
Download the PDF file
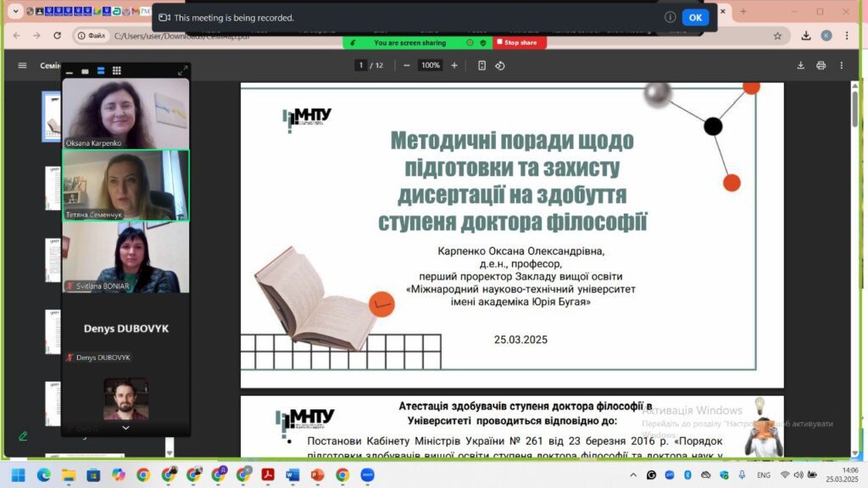[800, 65]
